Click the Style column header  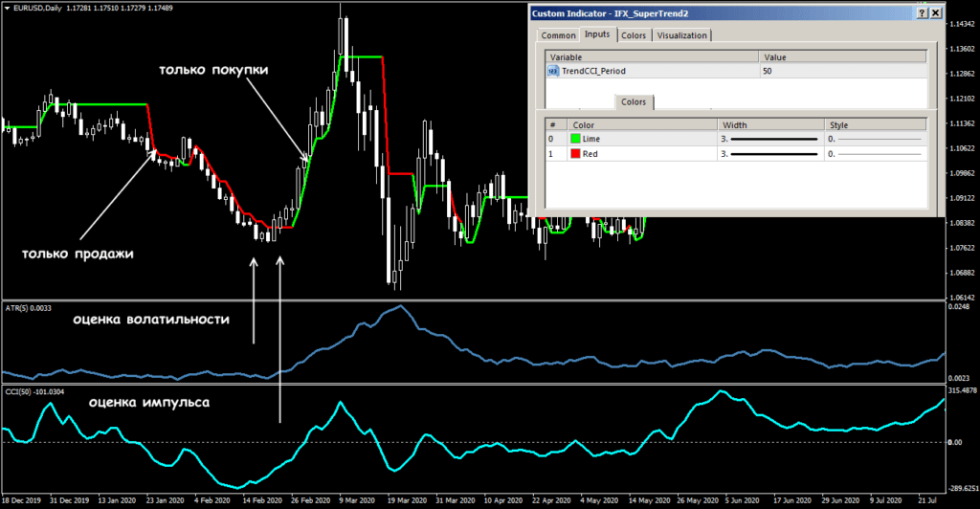875,124
